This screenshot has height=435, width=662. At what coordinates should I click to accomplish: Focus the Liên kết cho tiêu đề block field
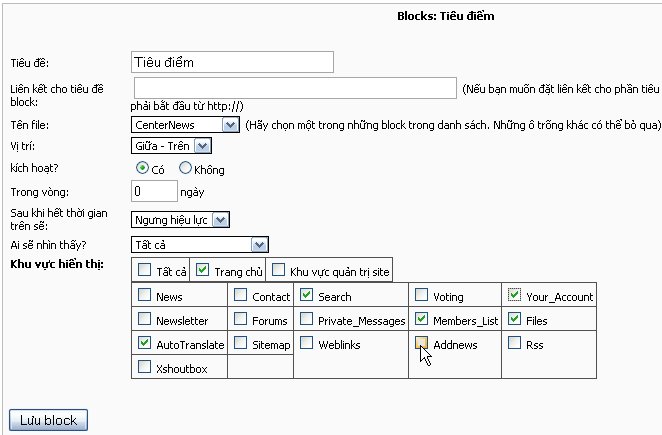pyautogui.click(x=295, y=88)
